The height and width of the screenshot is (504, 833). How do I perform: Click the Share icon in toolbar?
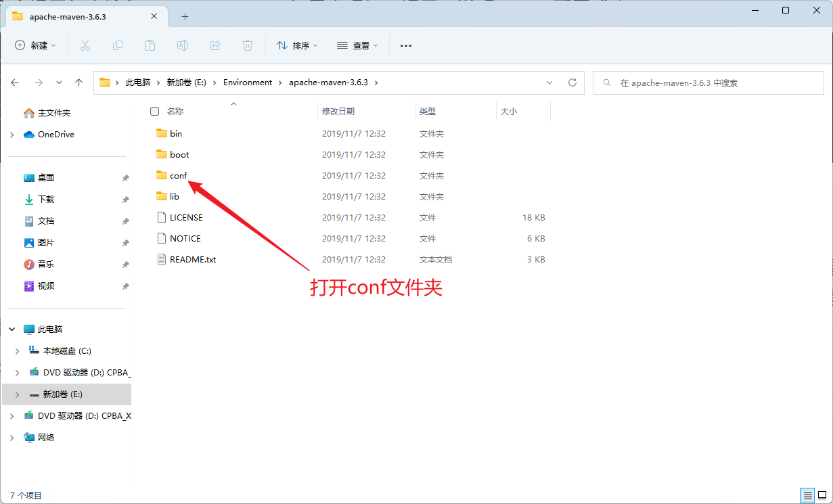coord(215,45)
